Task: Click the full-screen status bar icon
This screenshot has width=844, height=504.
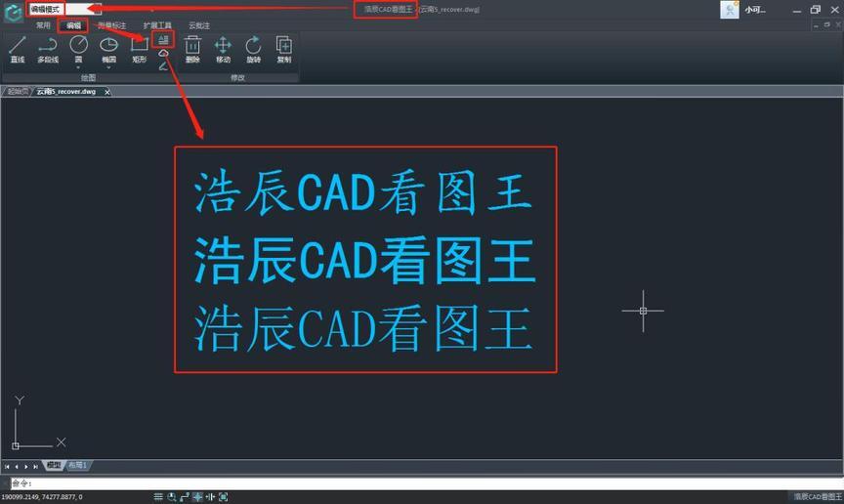Action: 224,497
